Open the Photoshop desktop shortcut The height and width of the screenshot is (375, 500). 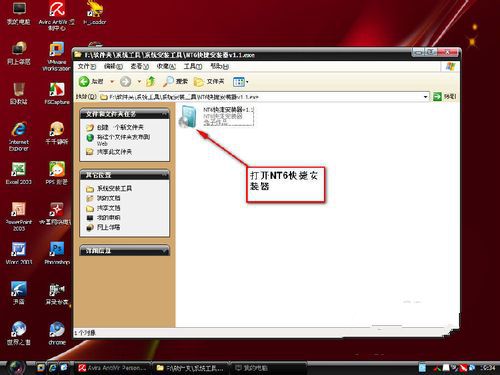tap(57, 253)
